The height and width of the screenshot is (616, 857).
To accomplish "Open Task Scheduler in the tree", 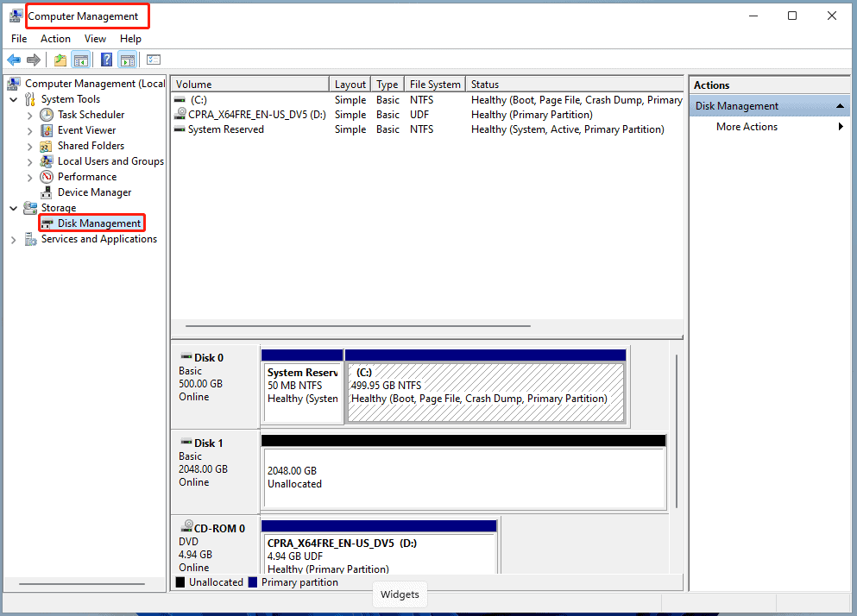I will (x=91, y=115).
